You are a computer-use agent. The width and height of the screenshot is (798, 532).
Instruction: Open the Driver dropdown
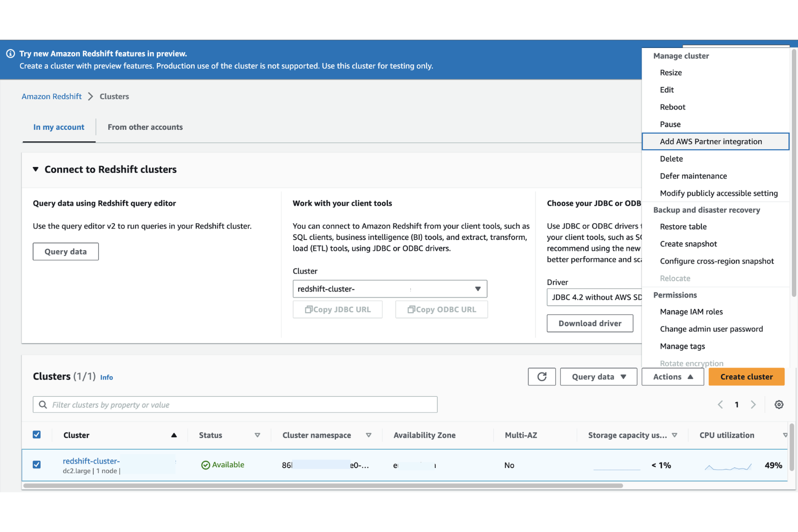click(x=594, y=298)
